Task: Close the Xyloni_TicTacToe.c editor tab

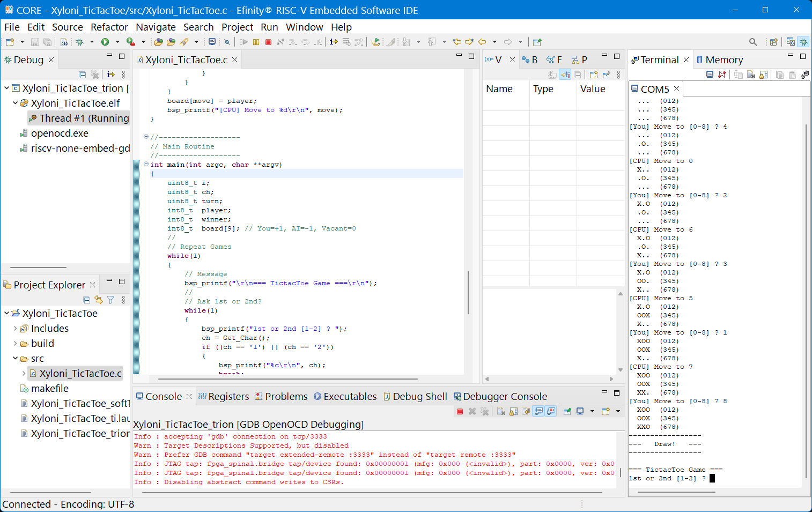Action: point(234,60)
